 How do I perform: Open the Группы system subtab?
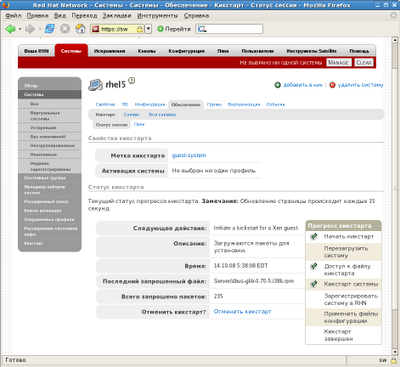(x=214, y=104)
